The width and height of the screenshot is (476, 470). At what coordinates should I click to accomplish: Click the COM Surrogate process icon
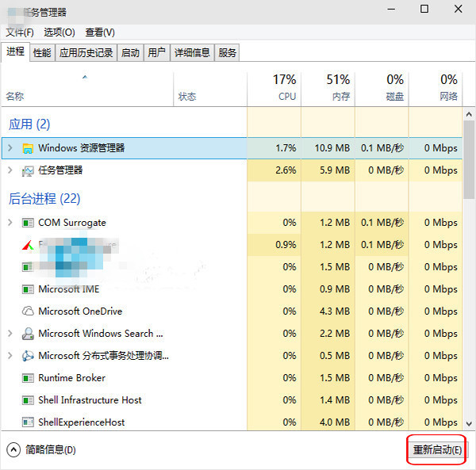pos(28,223)
